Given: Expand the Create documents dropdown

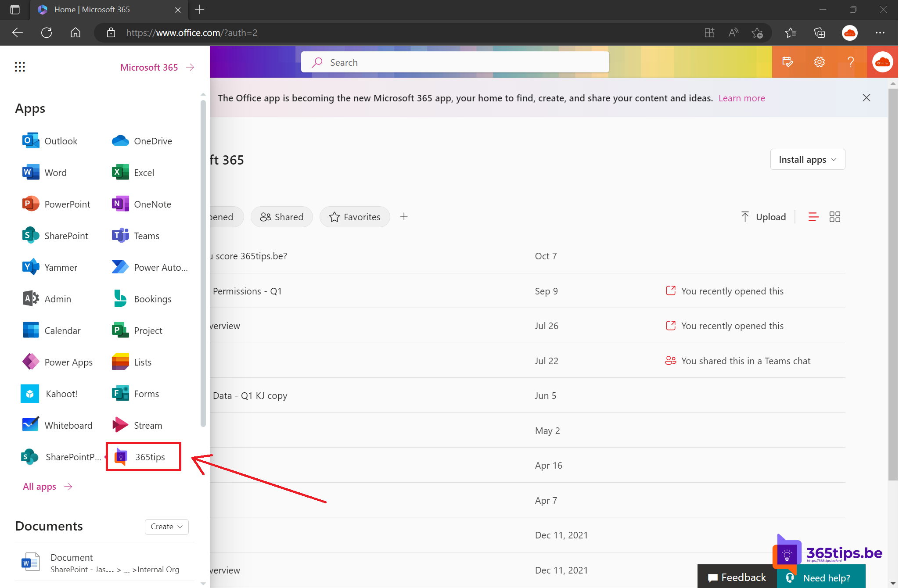Looking at the screenshot, I should click(166, 526).
